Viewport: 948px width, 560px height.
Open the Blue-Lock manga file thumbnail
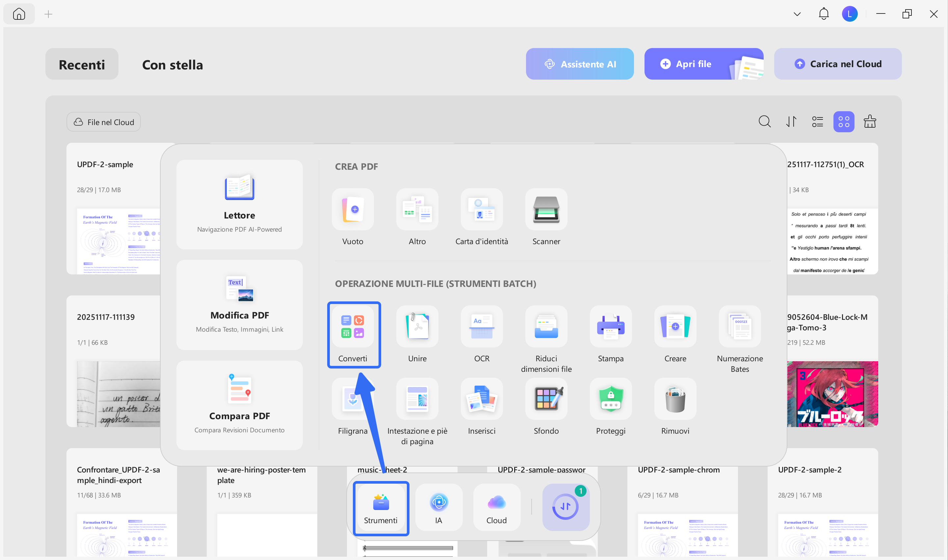(x=832, y=394)
